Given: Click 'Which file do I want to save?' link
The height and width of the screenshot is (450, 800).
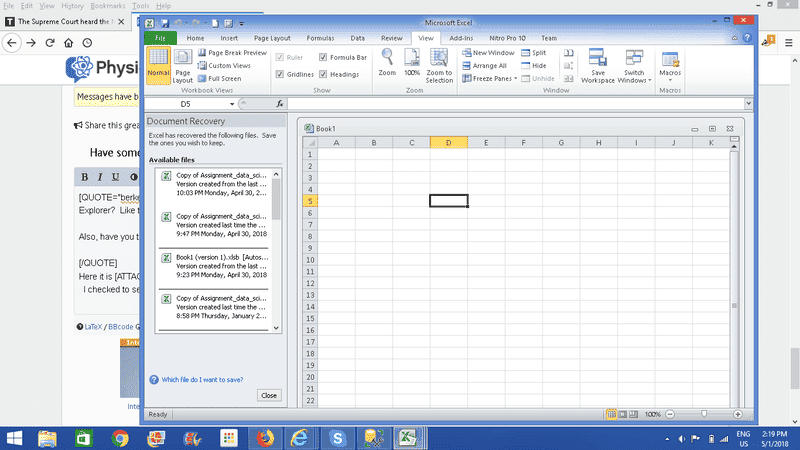Looking at the screenshot, I should 200,379.
